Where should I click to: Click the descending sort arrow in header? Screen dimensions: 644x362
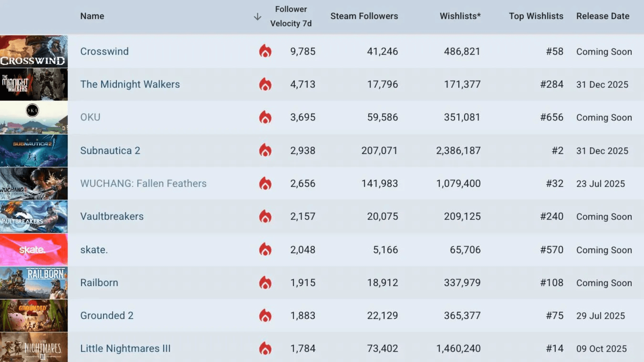(x=257, y=17)
